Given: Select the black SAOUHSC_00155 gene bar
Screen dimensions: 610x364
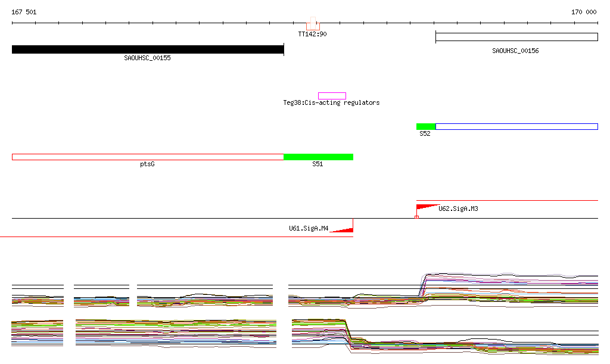Looking at the screenshot, I should point(148,49).
